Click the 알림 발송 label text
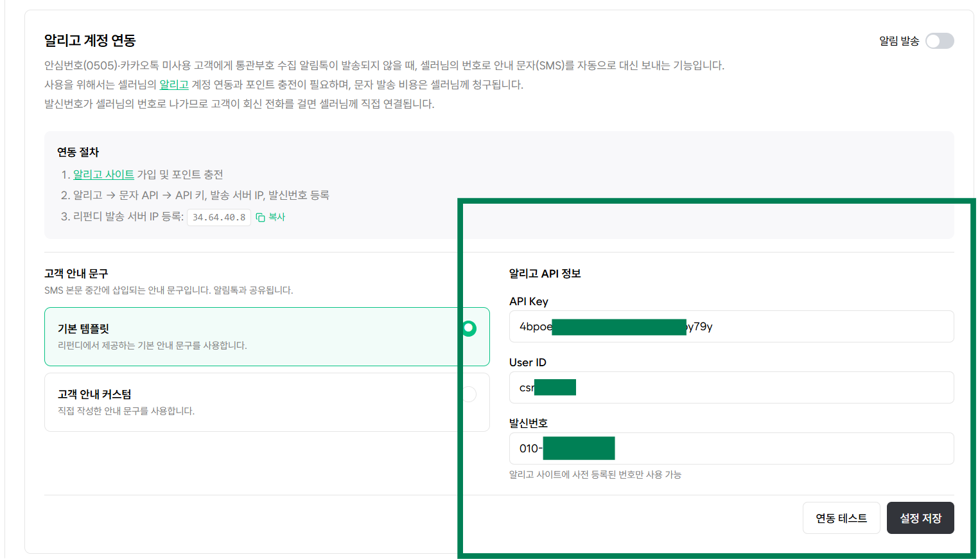The height and width of the screenshot is (559, 980). point(899,41)
